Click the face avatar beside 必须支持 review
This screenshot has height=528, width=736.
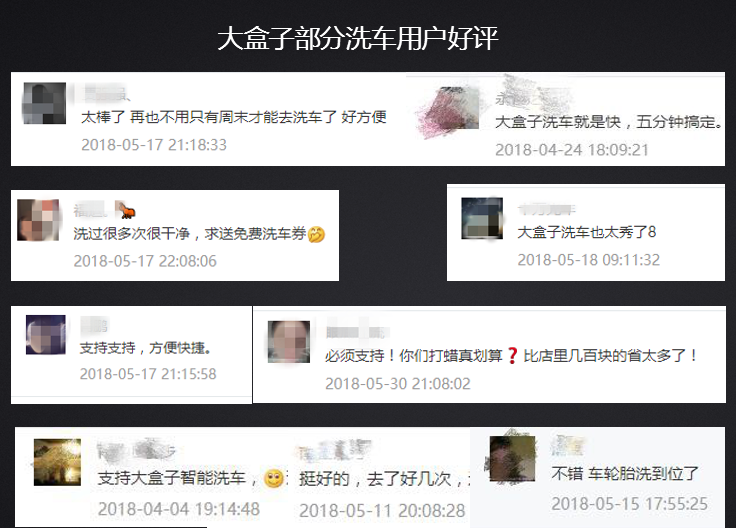pos(289,342)
